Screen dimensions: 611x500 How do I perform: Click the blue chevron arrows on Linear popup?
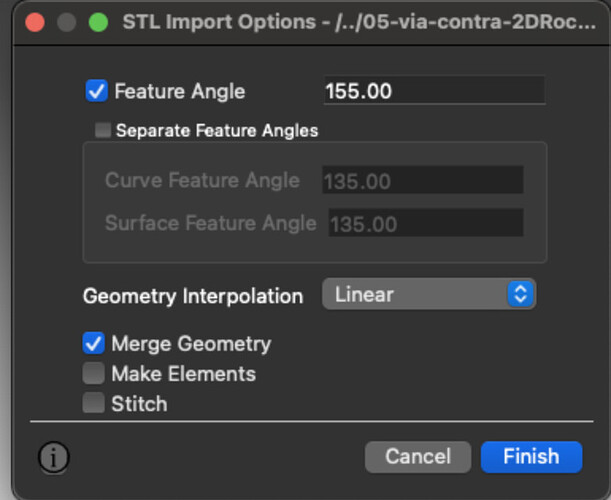[x=521, y=294]
